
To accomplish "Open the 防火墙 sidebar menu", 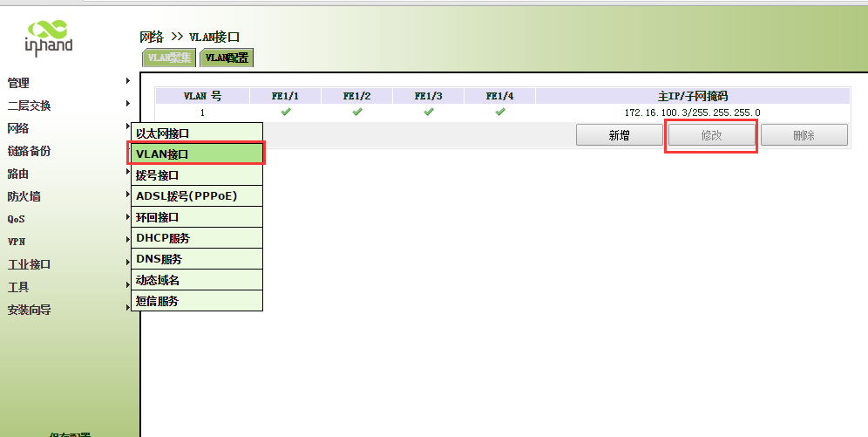I will [24, 196].
